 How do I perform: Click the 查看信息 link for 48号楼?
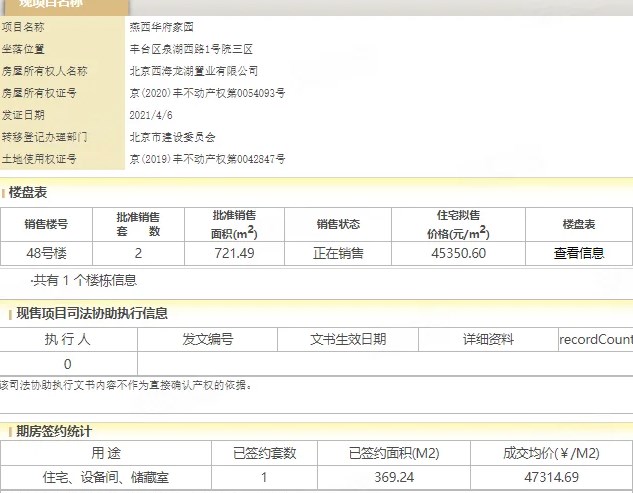click(578, 253)
